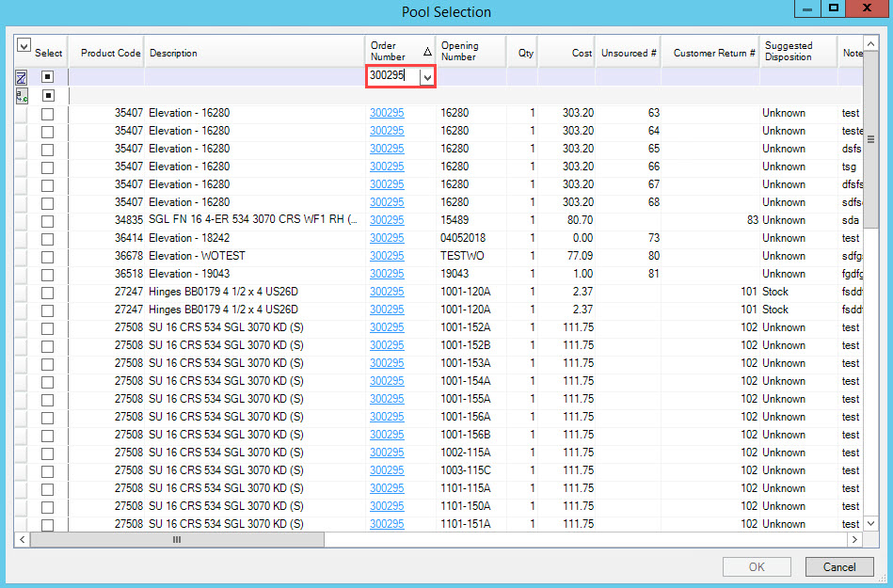Select the Customer Return # cell showing 83
893x588 pixels.
(710, 220)
